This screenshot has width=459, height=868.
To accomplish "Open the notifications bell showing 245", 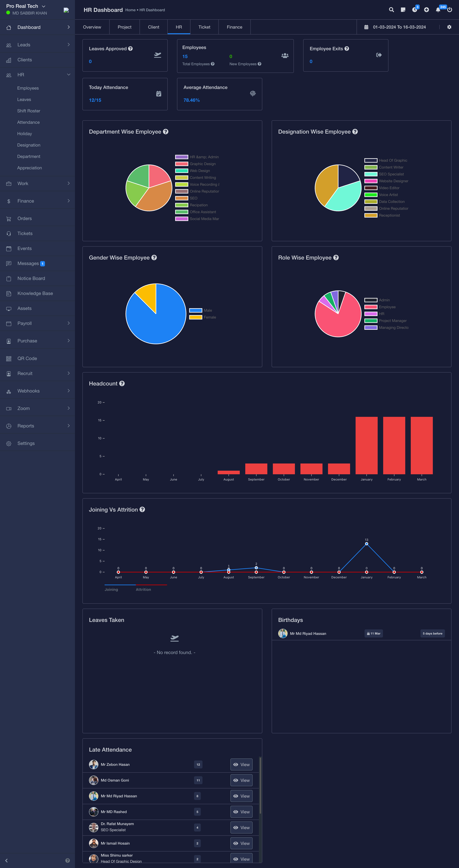I will click(x=438, y=10).
